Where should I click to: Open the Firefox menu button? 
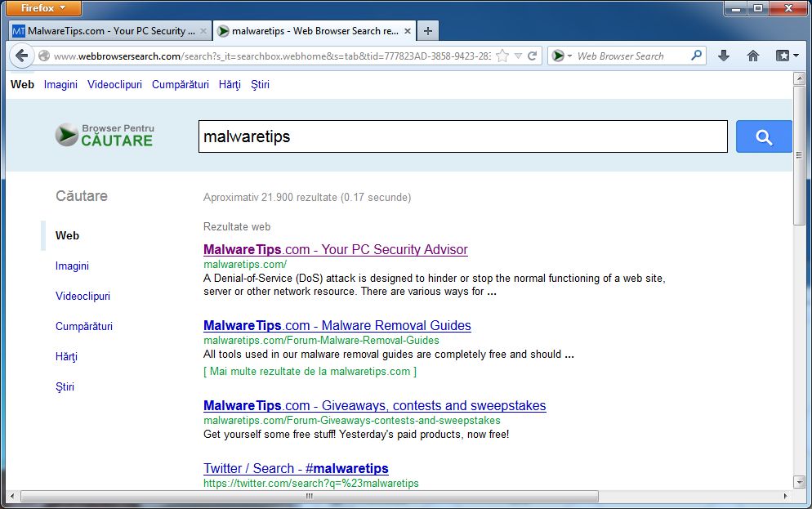(x=43, y=8)
